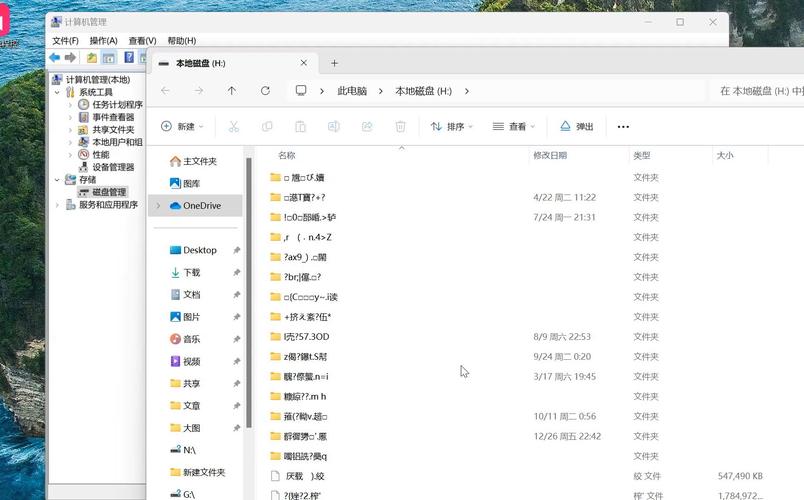This screenshot has width=804, height=500.
Task: Click the up-folder icon in 计算机管理 toolbar
Action: pyautogui.click(x=92, y=57)
